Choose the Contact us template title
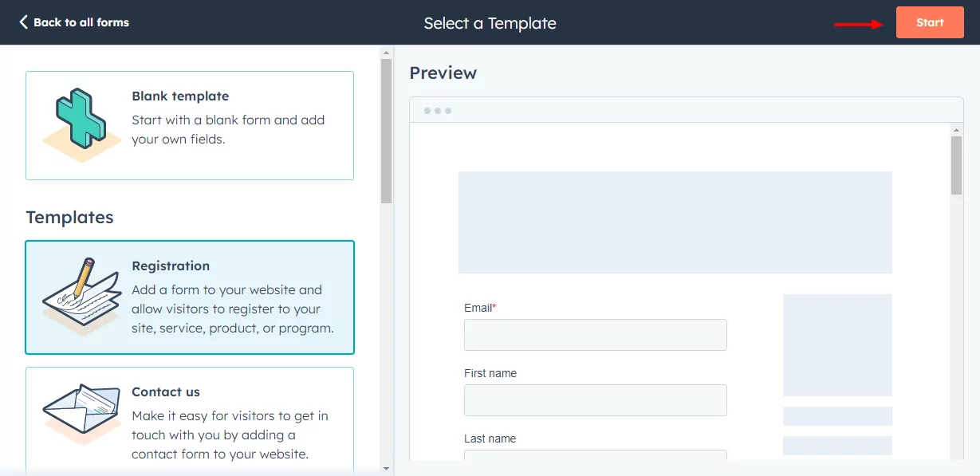Image resolution: width=980 pixels, height=476 pixels. click(x=166, y=391)
